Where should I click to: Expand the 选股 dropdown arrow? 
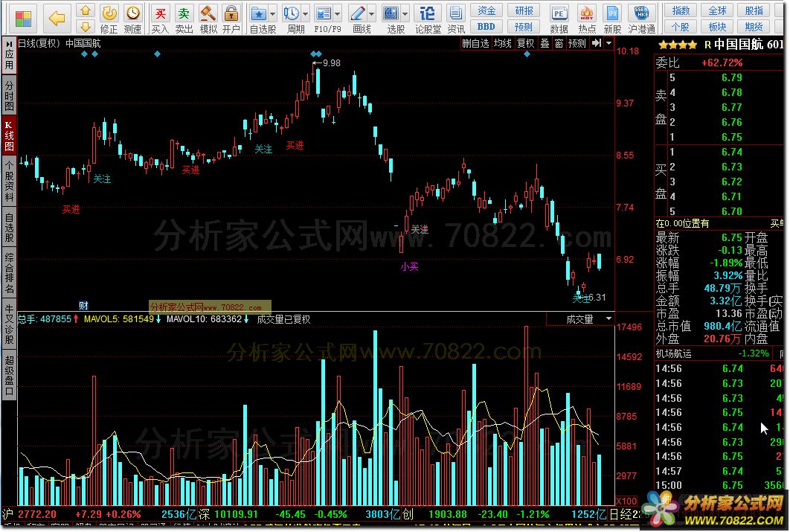pos(405,13)
